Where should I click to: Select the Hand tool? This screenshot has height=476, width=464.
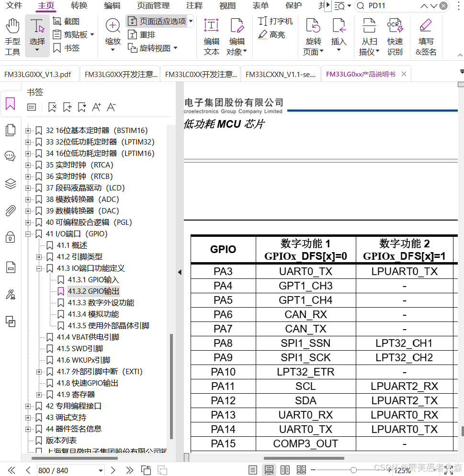12,37
